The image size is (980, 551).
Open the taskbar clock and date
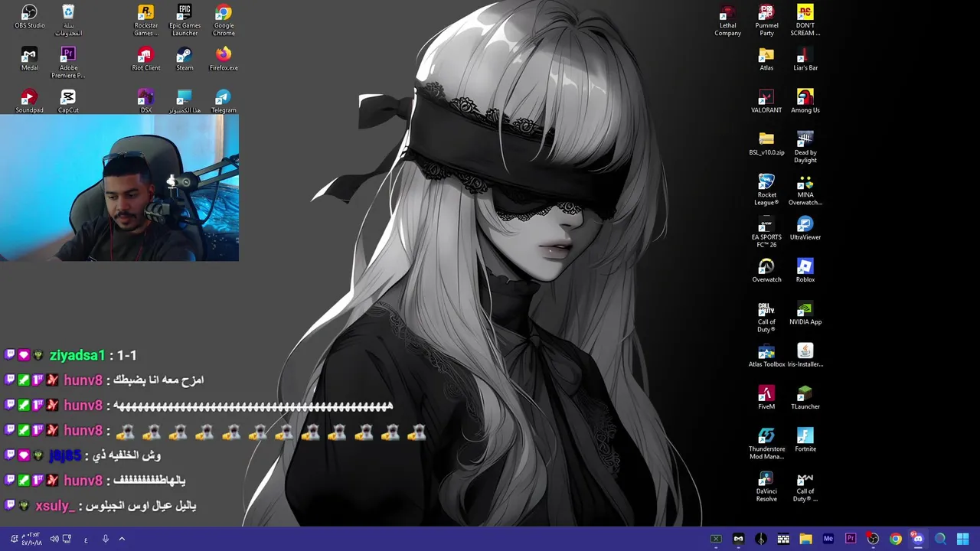tap(31, 539)
